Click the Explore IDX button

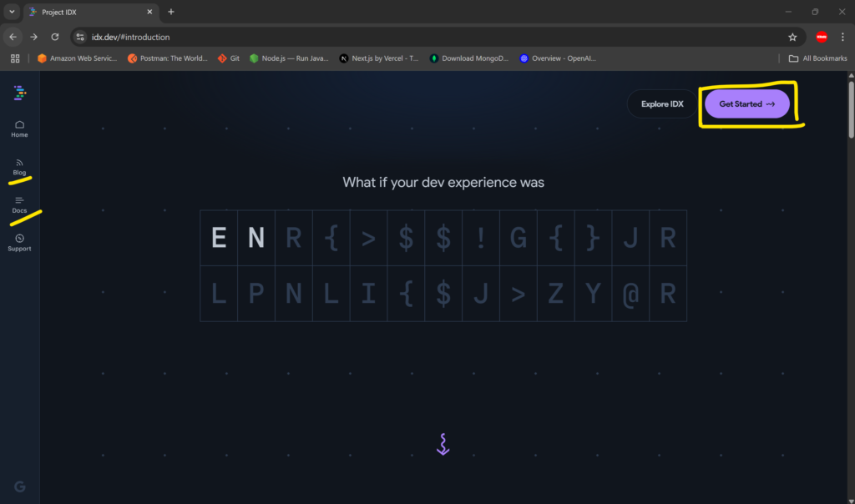[x=662, y=104]
